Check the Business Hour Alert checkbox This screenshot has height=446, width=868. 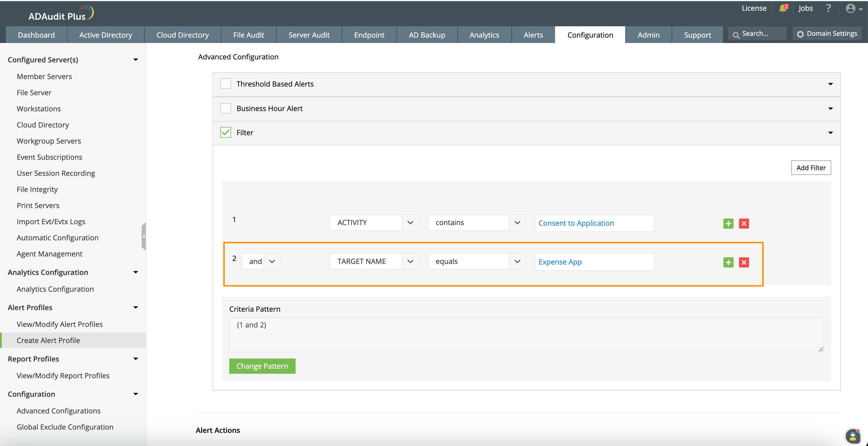(x=225, y=108)
